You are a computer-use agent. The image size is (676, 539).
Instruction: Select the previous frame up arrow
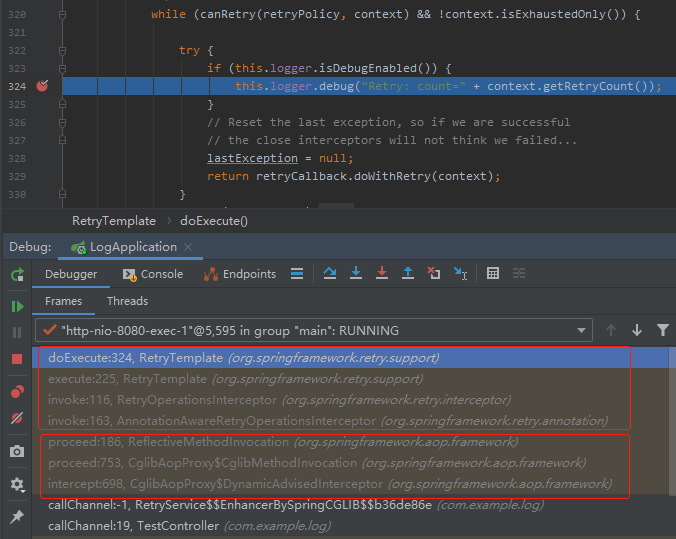pos(610,330)
